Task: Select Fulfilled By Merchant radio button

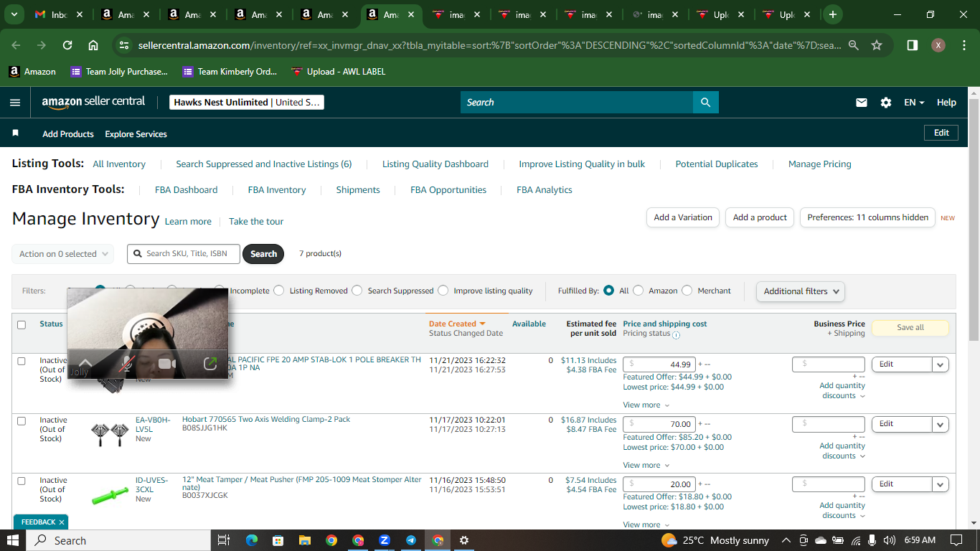Action: 687,291
